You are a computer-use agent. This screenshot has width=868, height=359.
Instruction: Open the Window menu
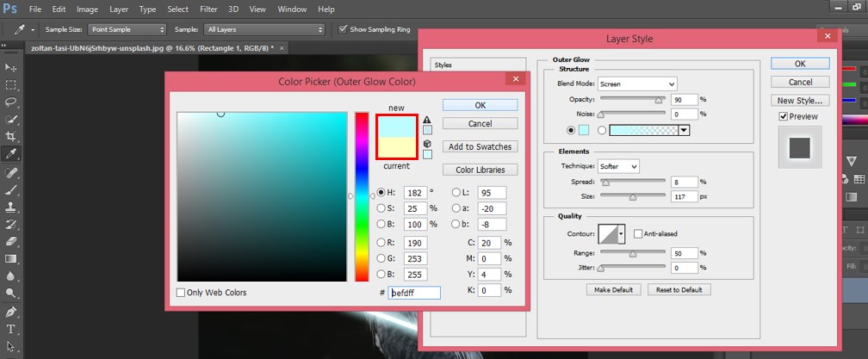pyautogui.click(x=292, y=9)
